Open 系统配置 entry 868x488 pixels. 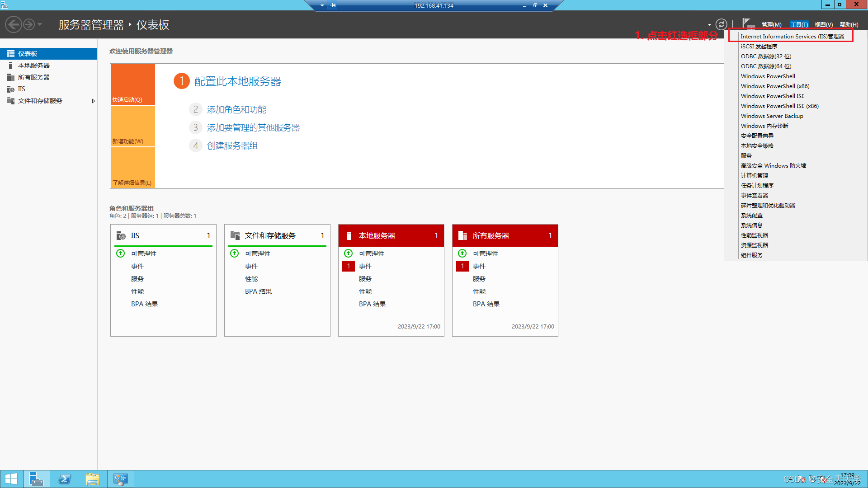[x=752, y=216]
